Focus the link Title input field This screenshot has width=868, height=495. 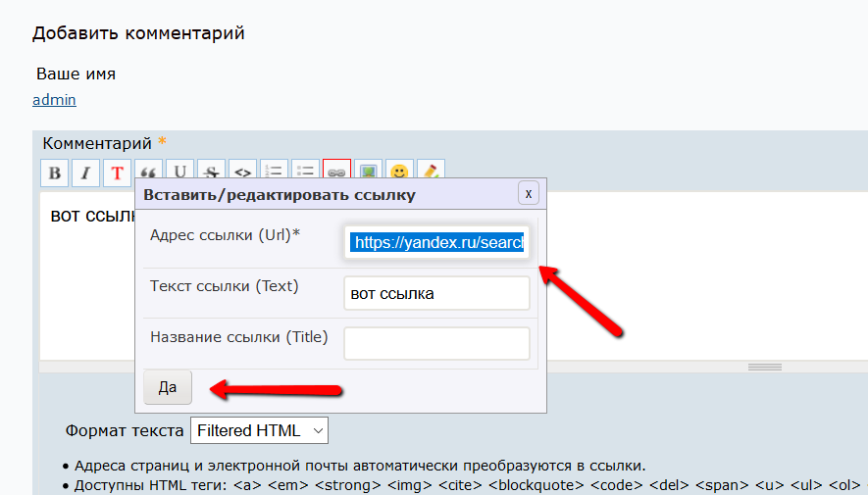(x=436, y=343)
